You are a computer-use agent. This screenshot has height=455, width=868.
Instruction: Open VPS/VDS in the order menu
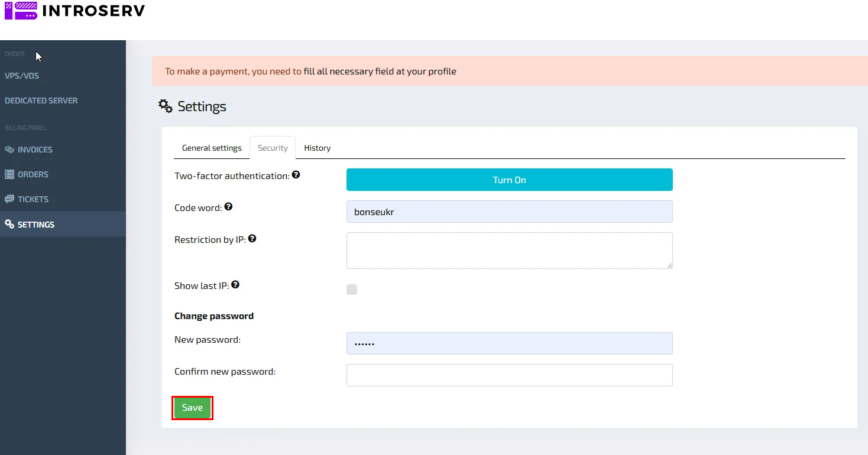point(22,76)
